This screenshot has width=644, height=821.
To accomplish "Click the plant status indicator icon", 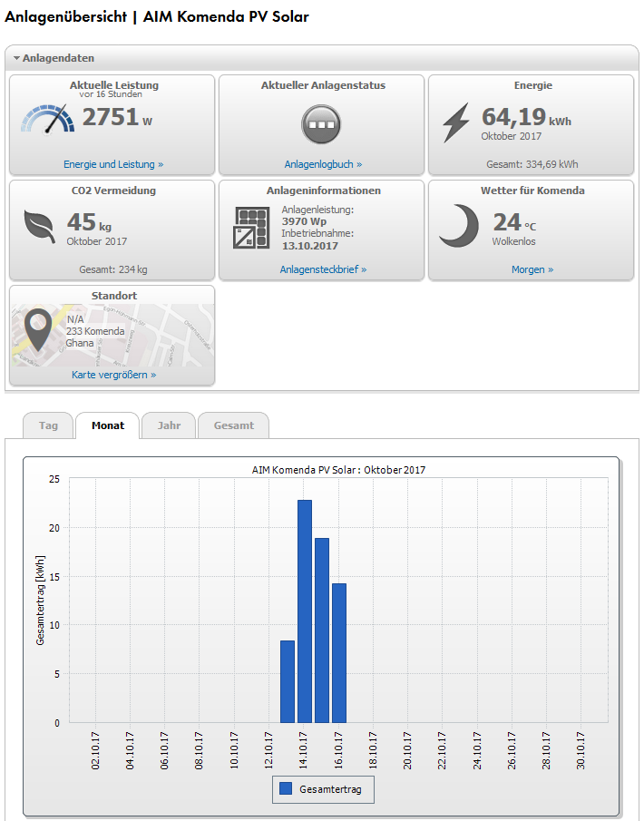I will [320, 122].
